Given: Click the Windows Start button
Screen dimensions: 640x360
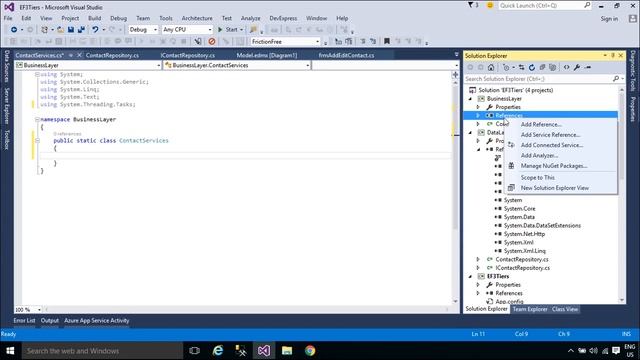Looking at the screenshot, I should pos(10,351).
